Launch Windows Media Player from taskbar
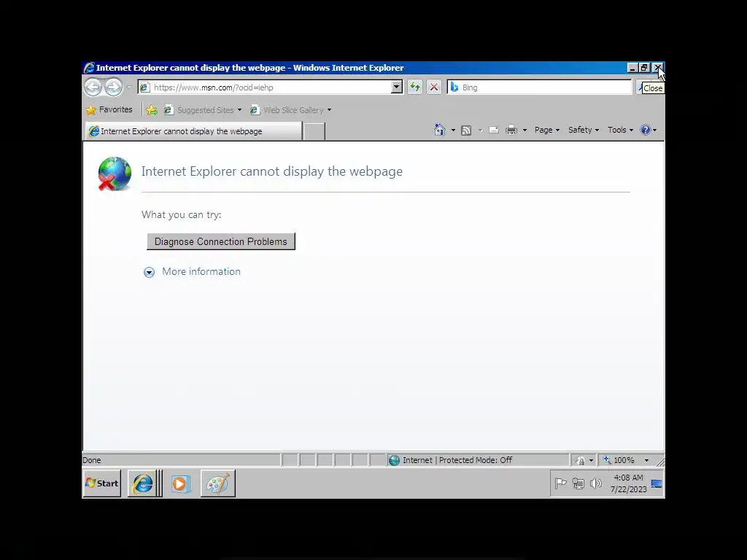Viewport: 747px width, 560px height. tap(181, 484)
